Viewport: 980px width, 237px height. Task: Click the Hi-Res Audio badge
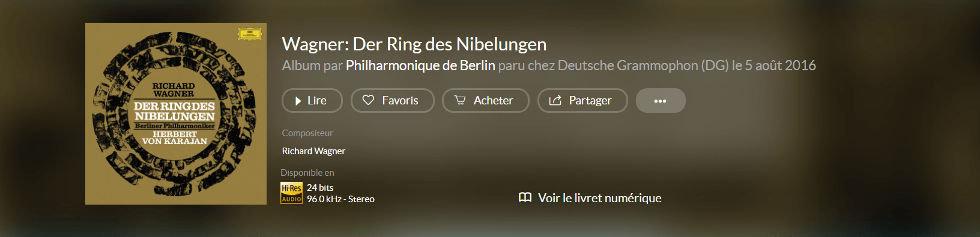pyautogui.click(x=291, y=193)
